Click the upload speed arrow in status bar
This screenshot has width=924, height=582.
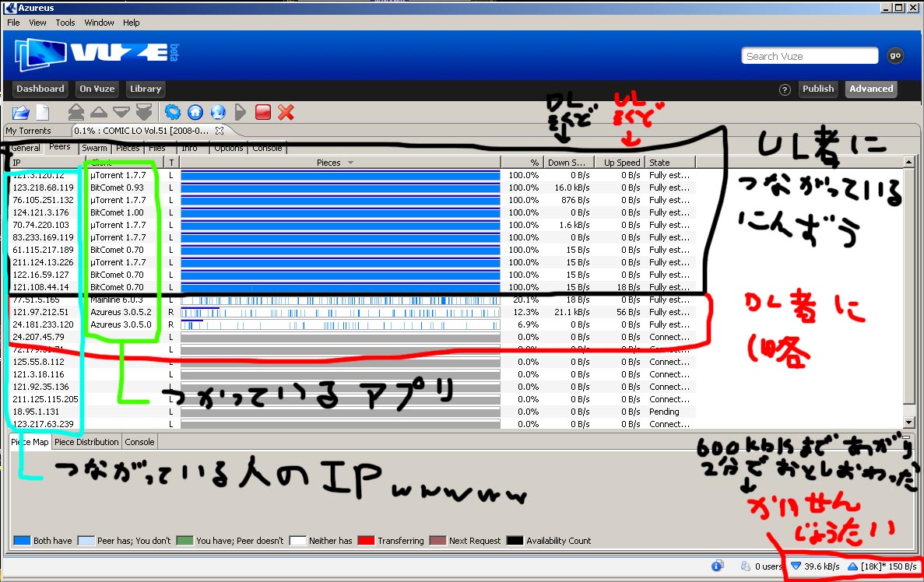point(852,566)
